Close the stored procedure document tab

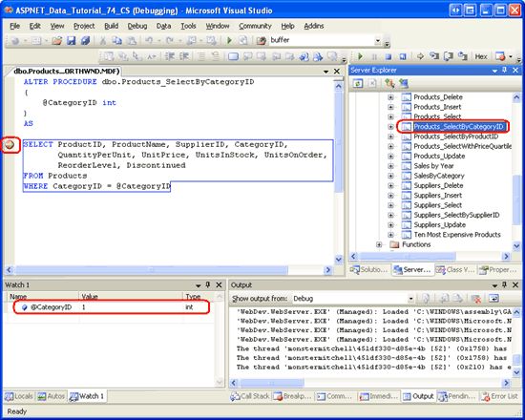pos(337,72)
